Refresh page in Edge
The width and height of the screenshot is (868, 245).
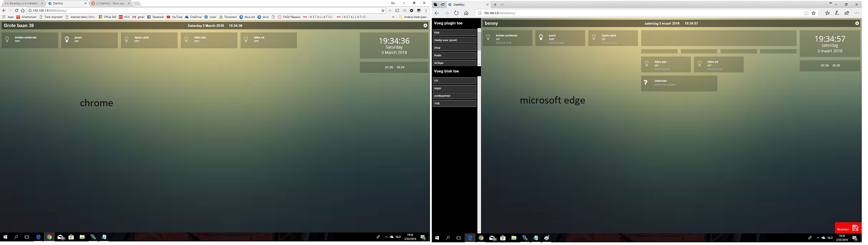pos(456,13)
